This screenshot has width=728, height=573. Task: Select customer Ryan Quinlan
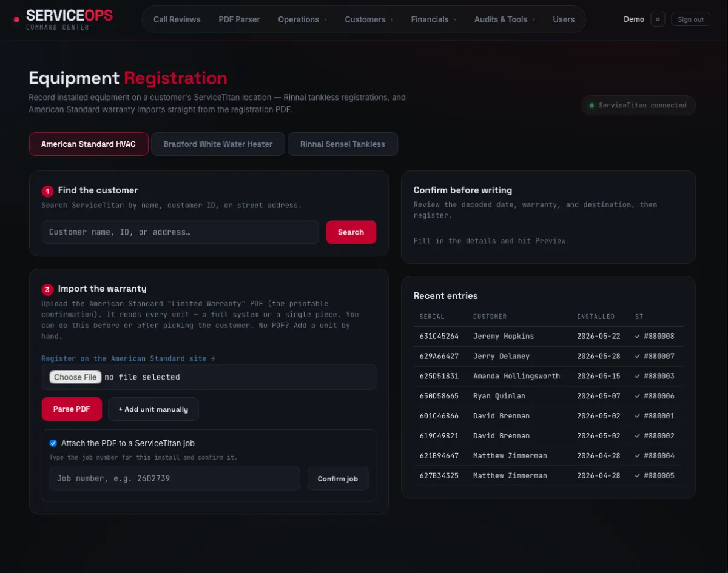click(x=499, y=396)
